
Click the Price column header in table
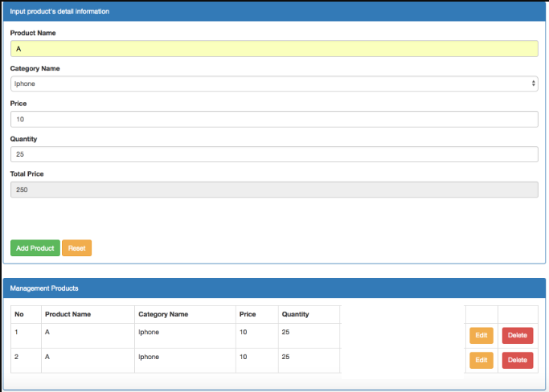pos(248,314)
